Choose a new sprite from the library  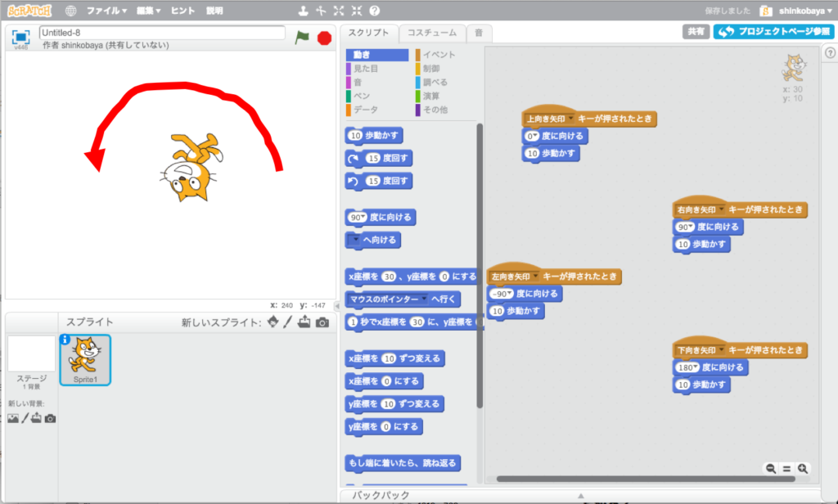coord(271,322)
